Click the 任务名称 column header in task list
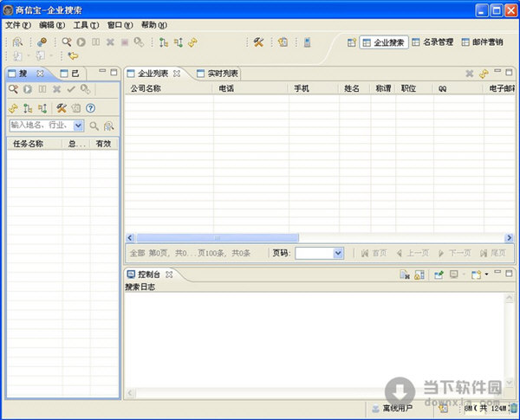Image resolution: width=520 pixels, height=420 pixels. 35,144
